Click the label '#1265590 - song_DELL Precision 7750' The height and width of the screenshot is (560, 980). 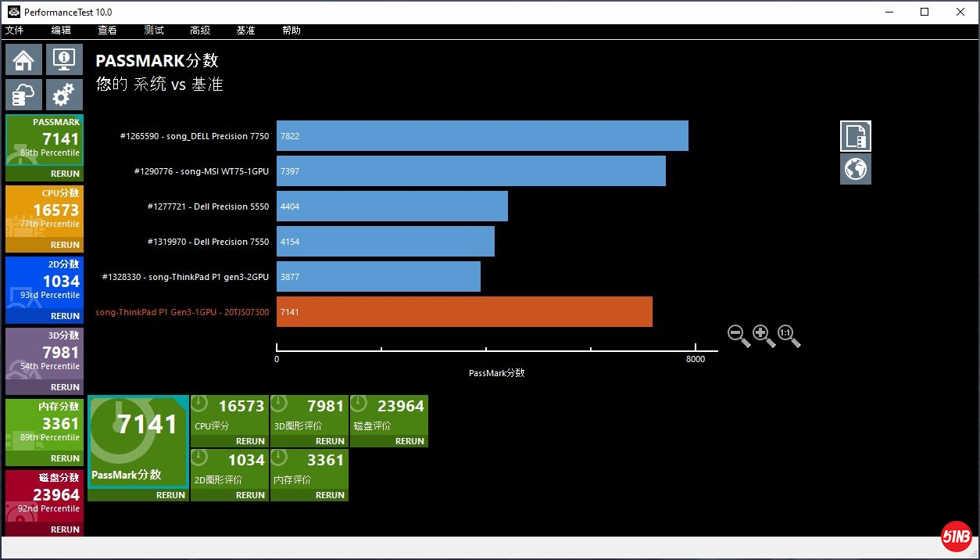click(x=195, y=136)
